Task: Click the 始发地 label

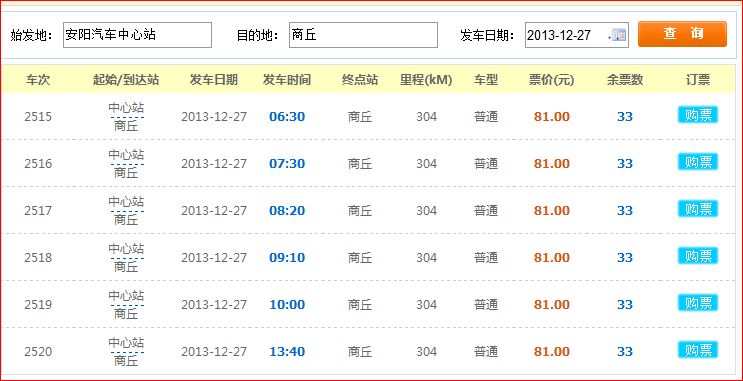Action: (x=31, y=35)
